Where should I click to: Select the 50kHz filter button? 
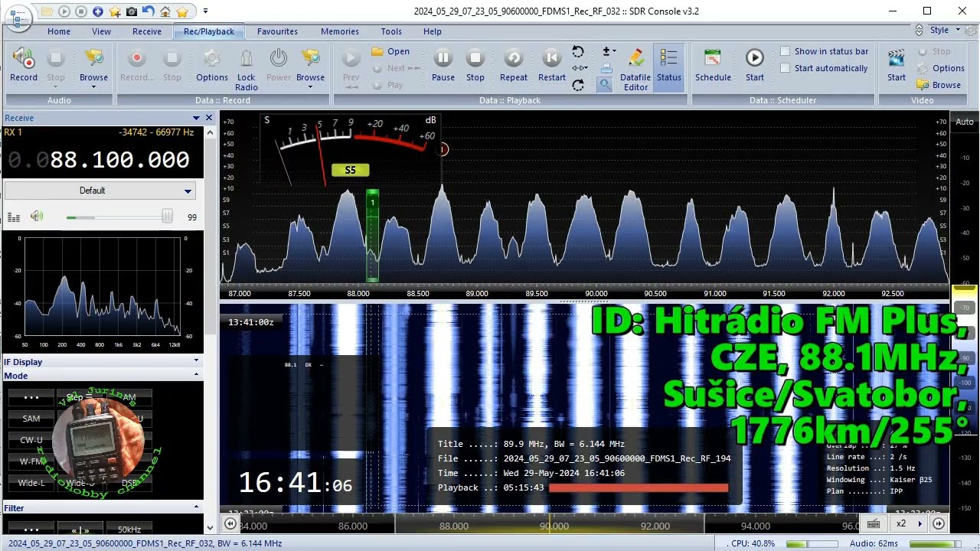pos(129,529)
